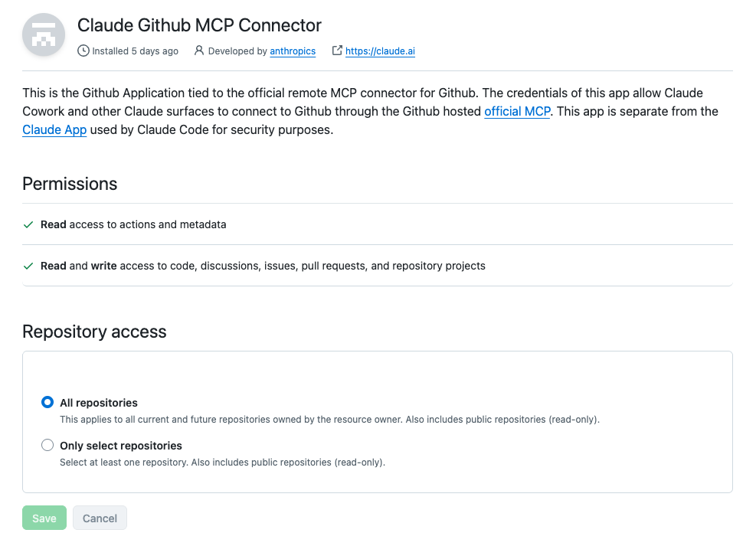Click the All repositories label text

pyautogui.click(x=99, y=403)
